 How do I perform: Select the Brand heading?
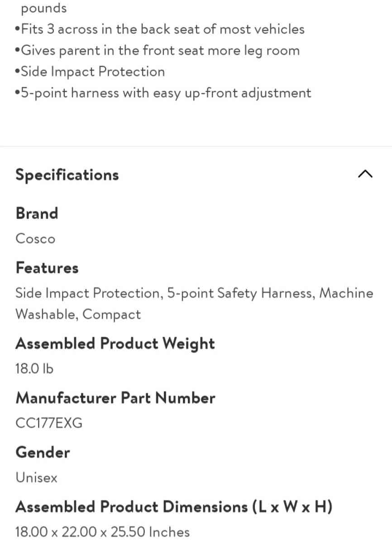[37, 213]
